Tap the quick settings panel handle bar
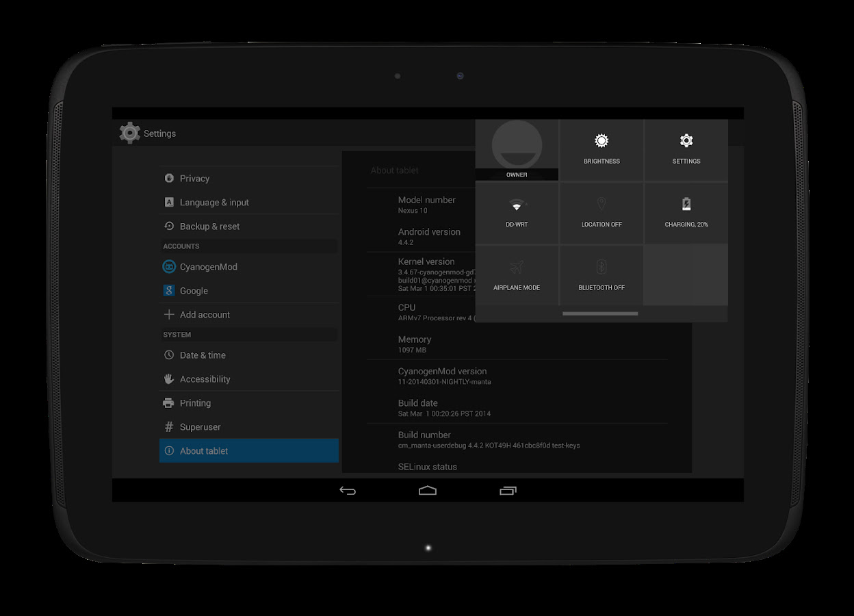This screenshot has width=854, height=616. 600,313
